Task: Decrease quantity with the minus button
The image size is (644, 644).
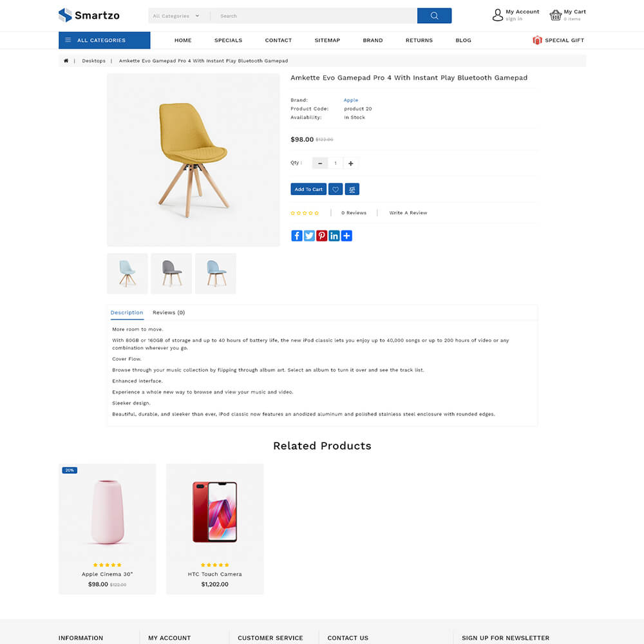Action: (x=320, y=164)
